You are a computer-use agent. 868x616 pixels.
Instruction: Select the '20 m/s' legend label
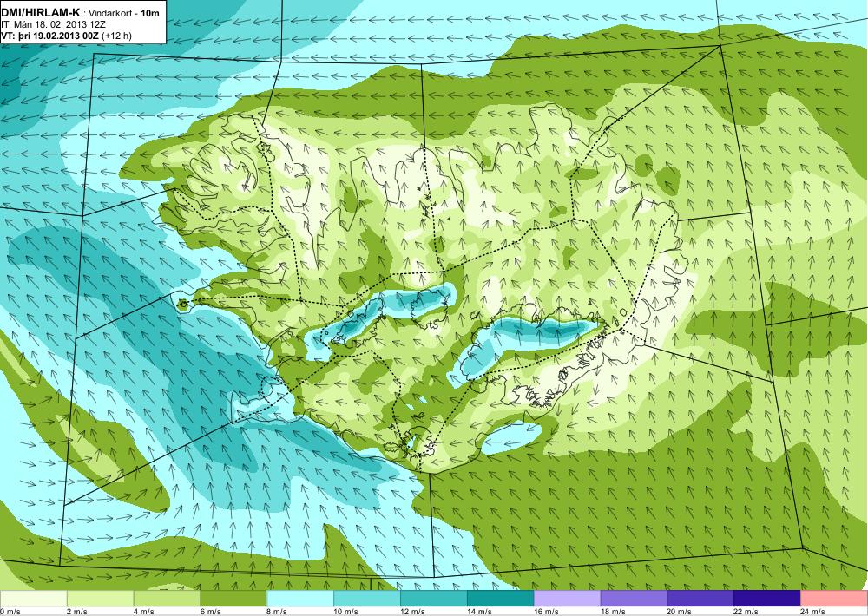(680, 612)
